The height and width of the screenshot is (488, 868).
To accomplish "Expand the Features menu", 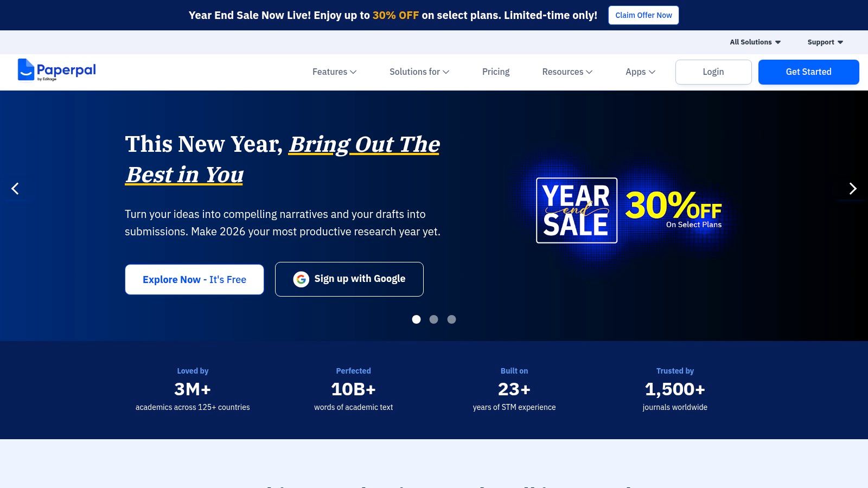I will (334, 72).
